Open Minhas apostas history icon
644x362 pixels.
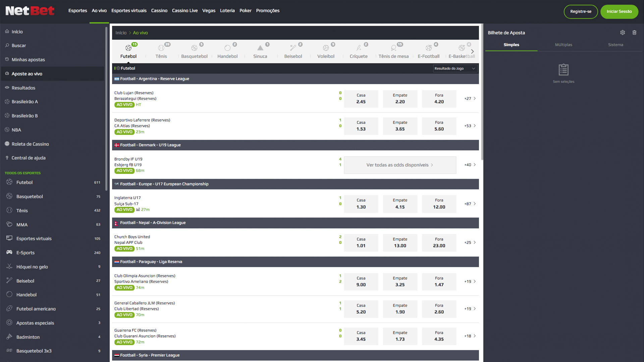point(7,59)
